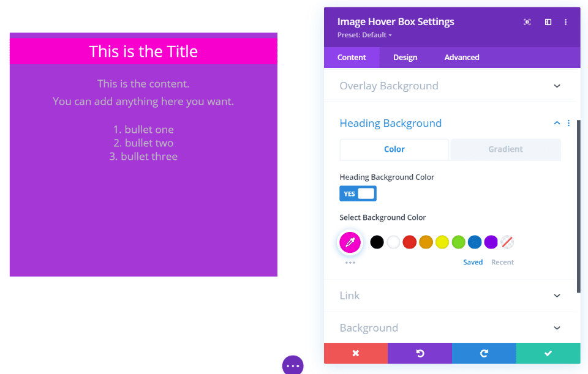Expand the Overlay Background section
Screen dimensions: 588x374
(x=557, y=86)
